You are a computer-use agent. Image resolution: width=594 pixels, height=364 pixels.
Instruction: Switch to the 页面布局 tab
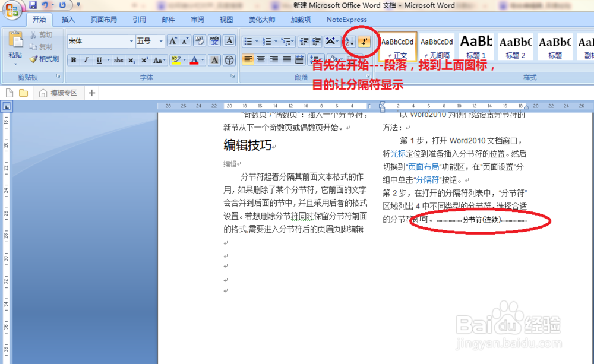coord(104,20)
